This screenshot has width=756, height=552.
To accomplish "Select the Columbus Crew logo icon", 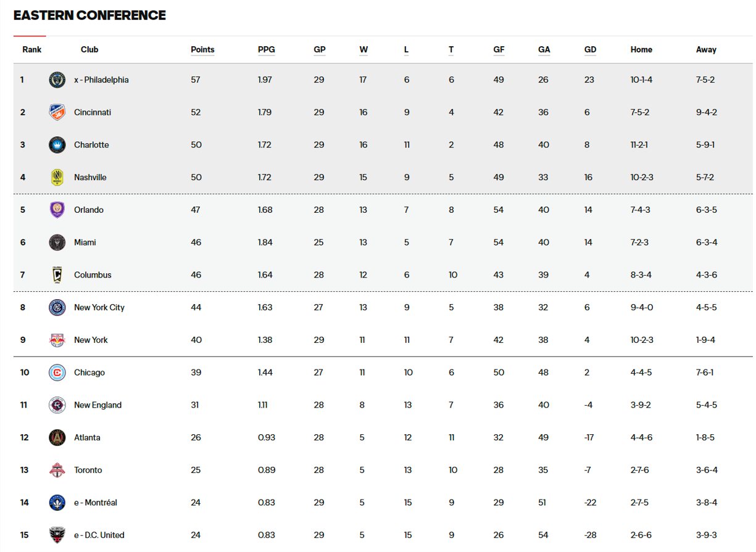I will coord(57,275).
